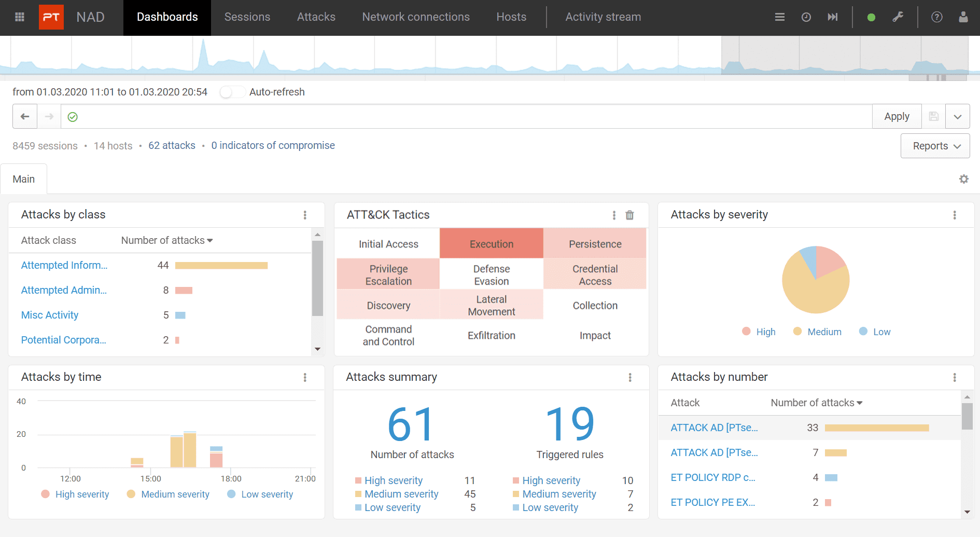
Task: Open the user profile icon
Action: 963,17
